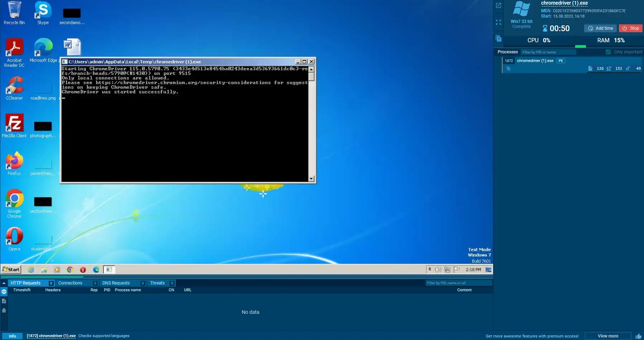Select the secondamo... file on the desktop
Screen dimensions: 644x340
point(72,16)
